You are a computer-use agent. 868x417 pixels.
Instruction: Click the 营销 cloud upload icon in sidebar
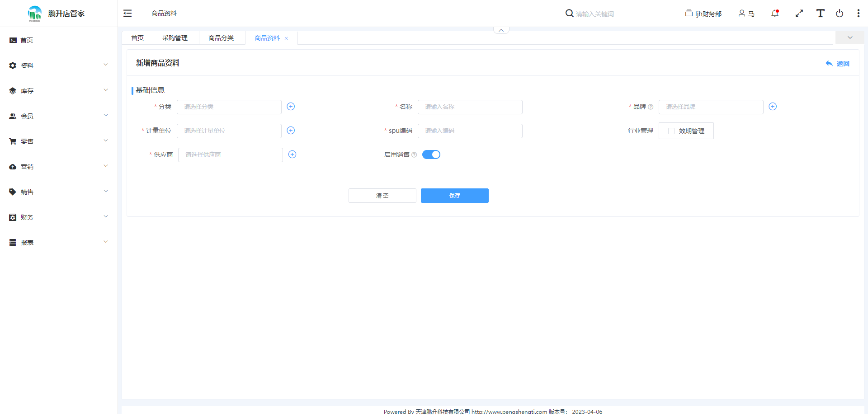click(x=13, y=167)
